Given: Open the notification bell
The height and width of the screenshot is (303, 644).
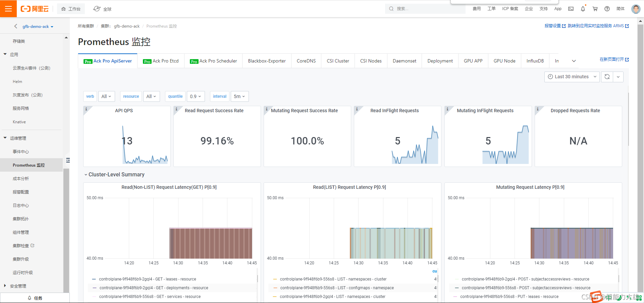Looking at the screenshot, I should [583, 9].
